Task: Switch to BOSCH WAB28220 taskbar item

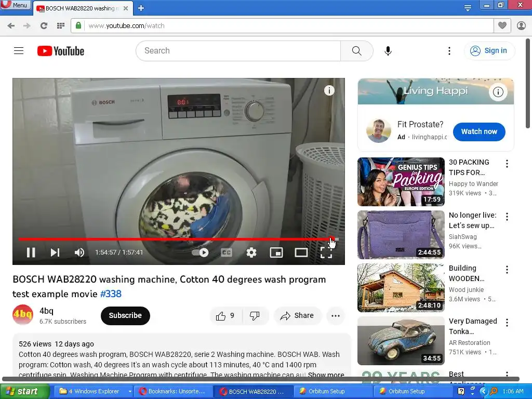Action: (x=253, y=392)
